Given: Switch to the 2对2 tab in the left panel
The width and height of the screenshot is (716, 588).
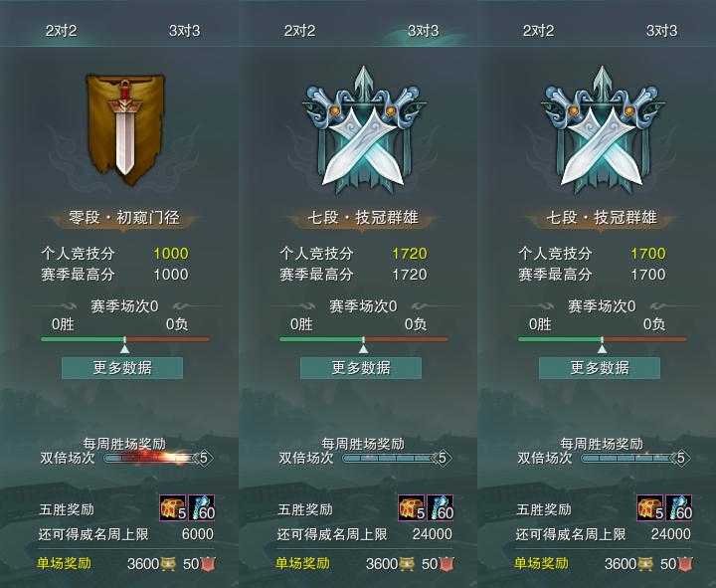Looking at the screenshot, I should point(62,31).
